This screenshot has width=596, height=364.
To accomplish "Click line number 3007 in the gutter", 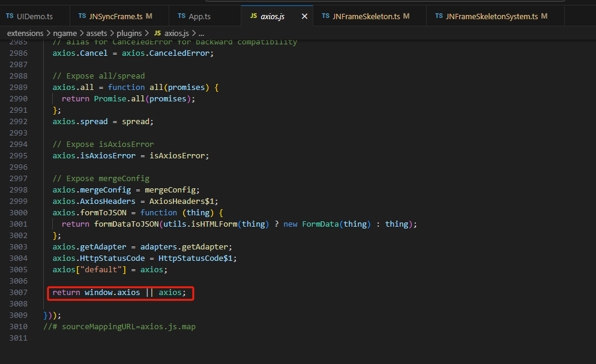I will 18,293.
